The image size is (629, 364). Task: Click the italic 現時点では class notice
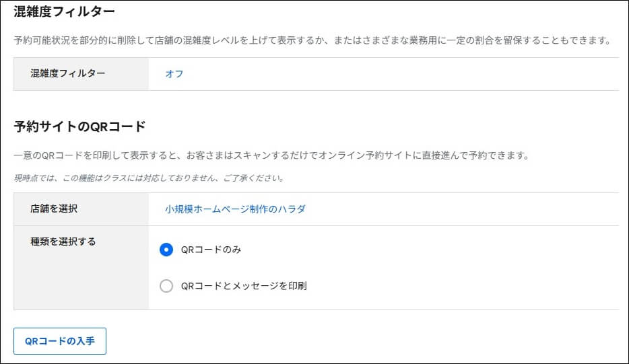click(x=150, y=178)
